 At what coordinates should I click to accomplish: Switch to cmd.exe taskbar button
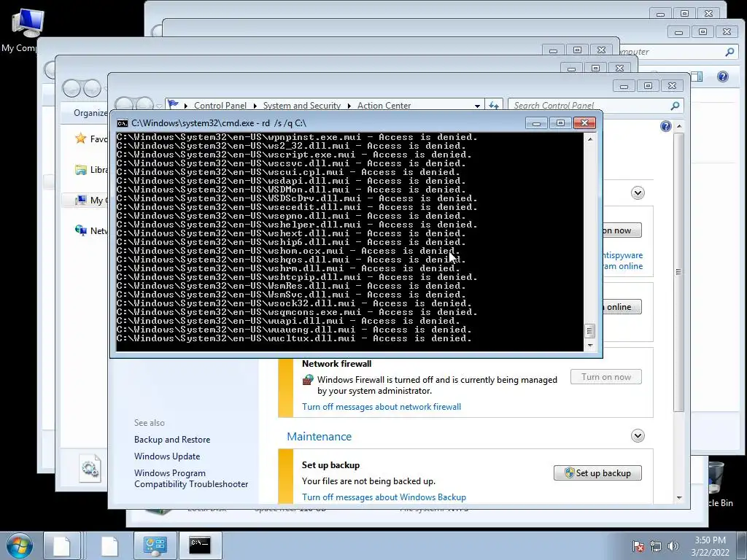tap(200, 545)
